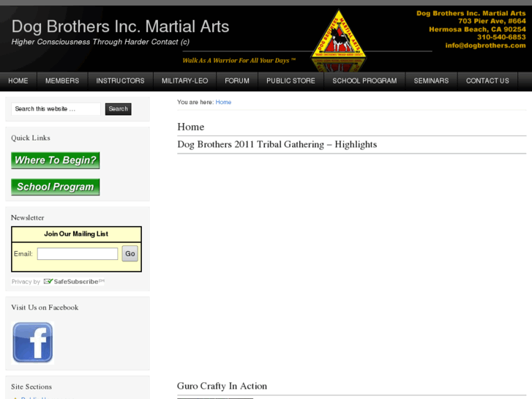The image size is (532, 399).
Task: Open the PUBLIC STORE menu item
Action: click(x=291, y=81)
